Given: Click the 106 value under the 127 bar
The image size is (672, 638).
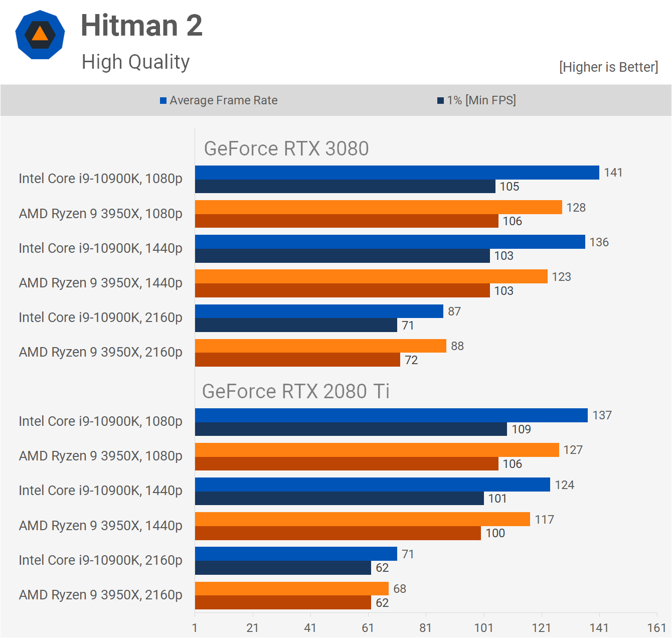Looking at the screenshot, I should pyautogui.click(x=513, y=464).
